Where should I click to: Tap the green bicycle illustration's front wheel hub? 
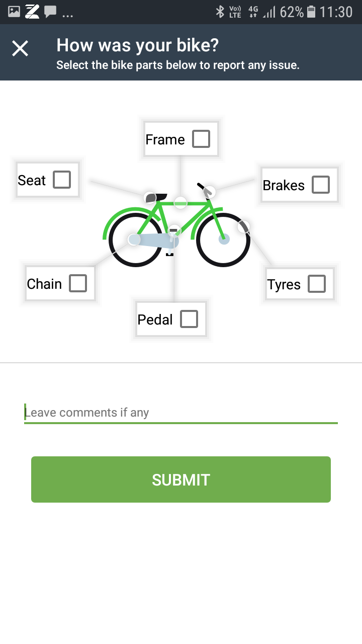pos(224,239)
